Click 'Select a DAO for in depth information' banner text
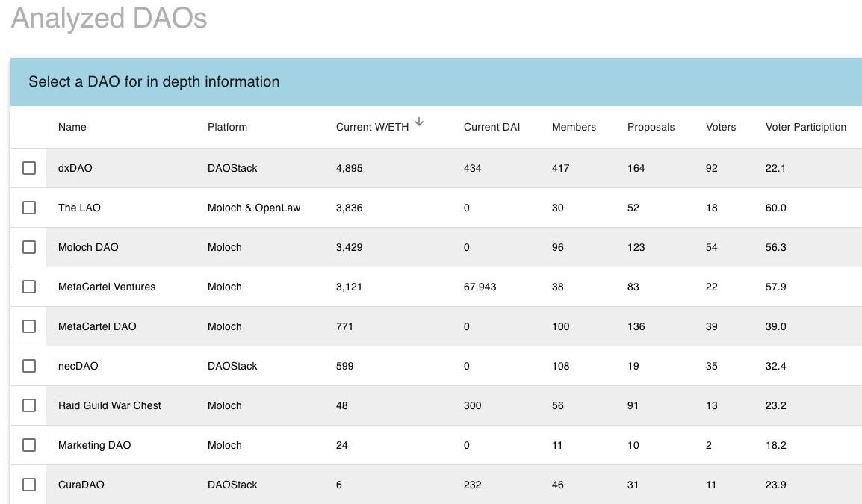The height and width of the screenshot is (504, 862). 154,82
